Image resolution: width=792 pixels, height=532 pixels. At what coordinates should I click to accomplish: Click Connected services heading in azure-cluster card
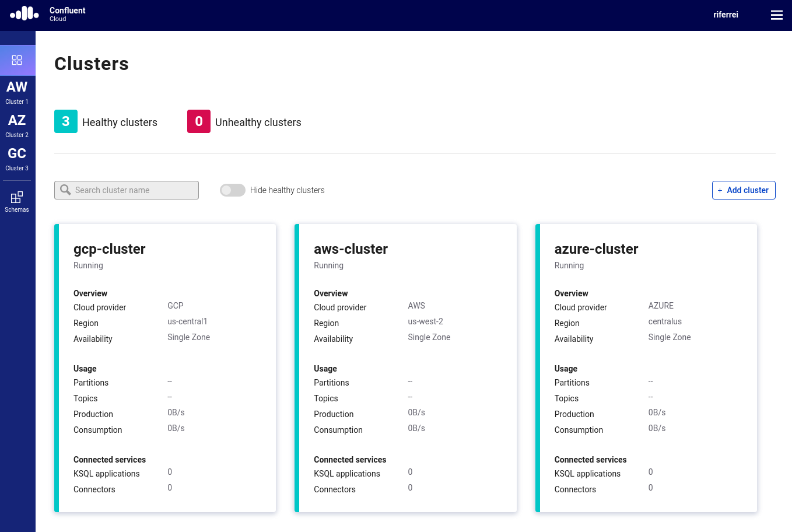click(590, 460)
